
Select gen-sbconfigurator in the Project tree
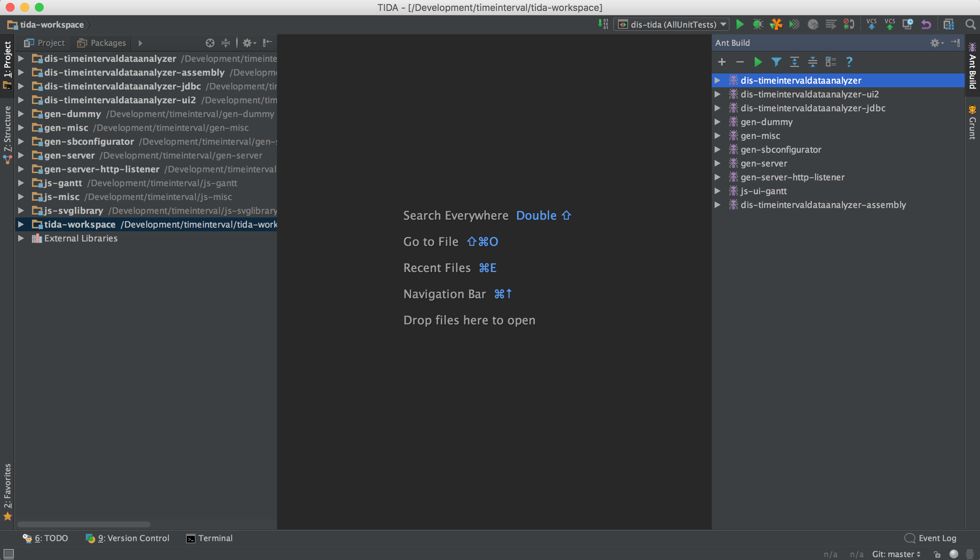(x=146, y=141)
